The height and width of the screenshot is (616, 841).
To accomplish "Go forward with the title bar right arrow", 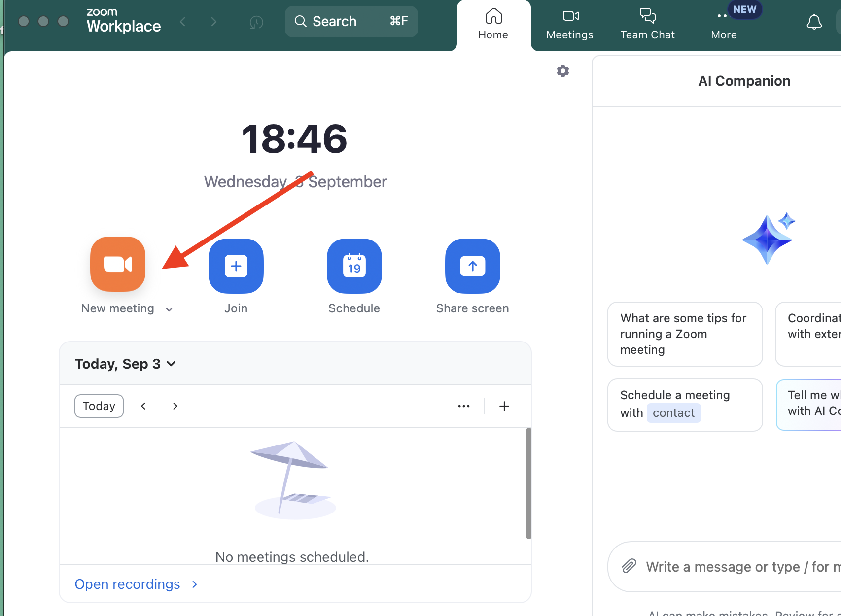I will click(x=213, y=22).
